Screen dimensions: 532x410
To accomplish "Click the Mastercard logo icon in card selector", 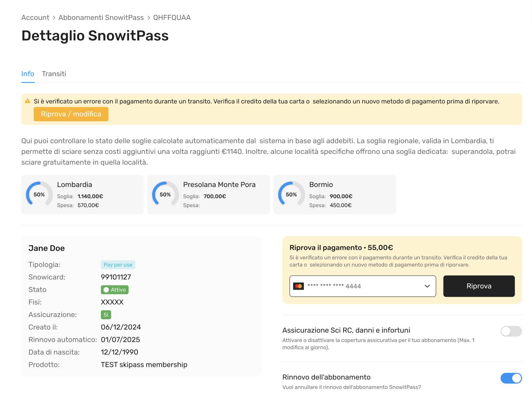I will pyautogui.click(x=298, y=286).
